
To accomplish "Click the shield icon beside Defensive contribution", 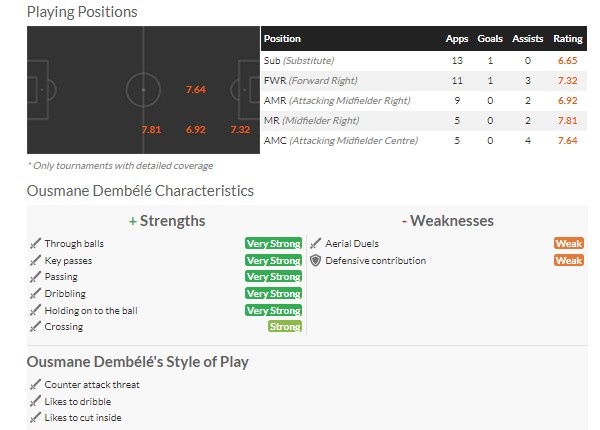I will pyautogui.click(x=315, y=261).
